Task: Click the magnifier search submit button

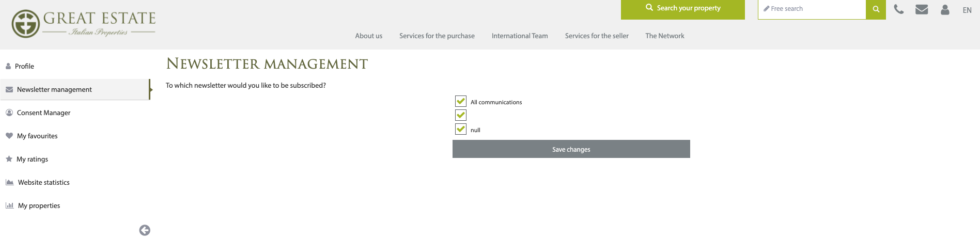Action: click(x=876, y=9)
